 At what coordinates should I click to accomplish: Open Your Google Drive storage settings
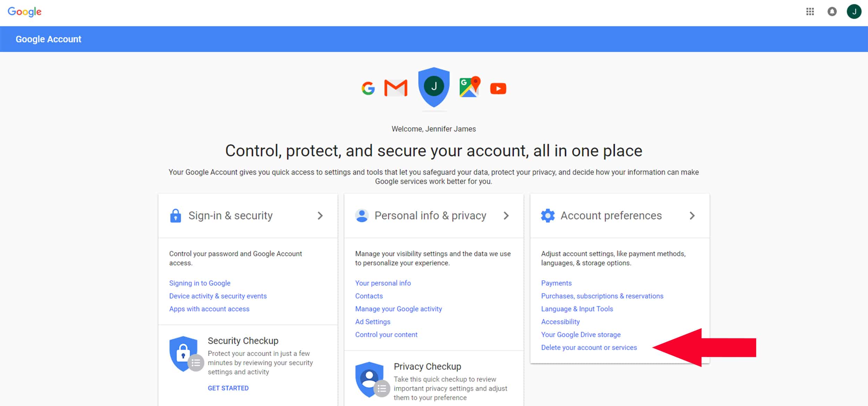point(581,334)
